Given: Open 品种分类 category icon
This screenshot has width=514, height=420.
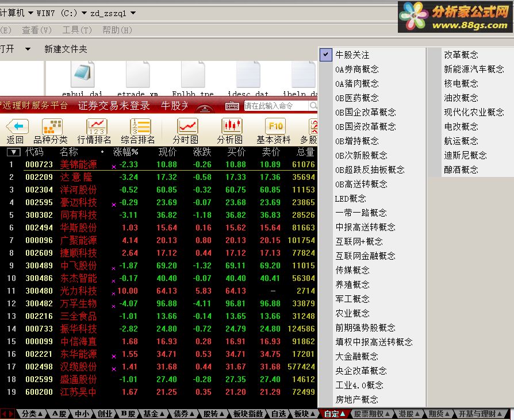Looking at the screenshot, I should click(52, 126).
